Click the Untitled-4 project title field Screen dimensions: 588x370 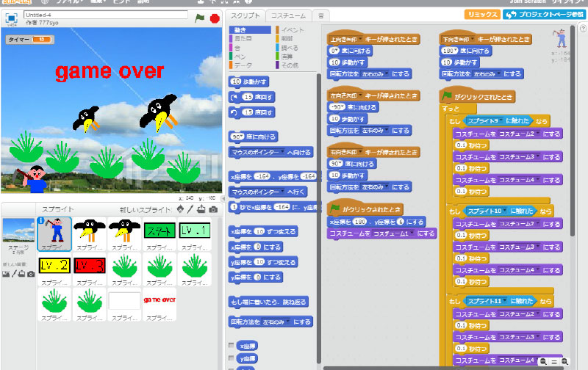click(x=106, y=15)
